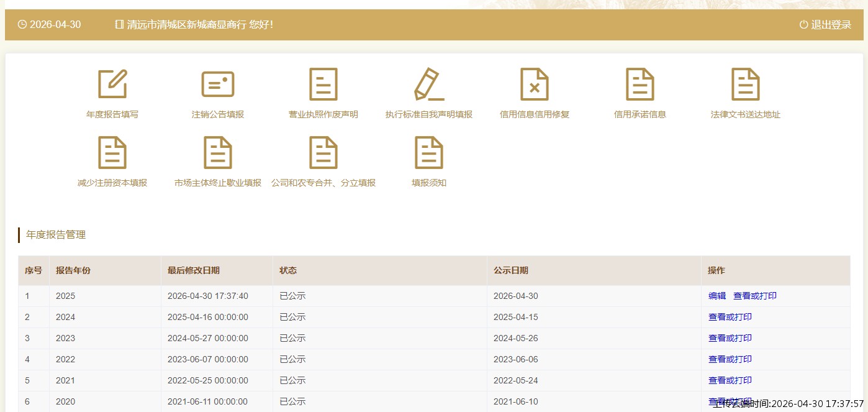Select the 执行标准自我声明填报 pencil icon

pyautogui.click(x=429, y=84)
